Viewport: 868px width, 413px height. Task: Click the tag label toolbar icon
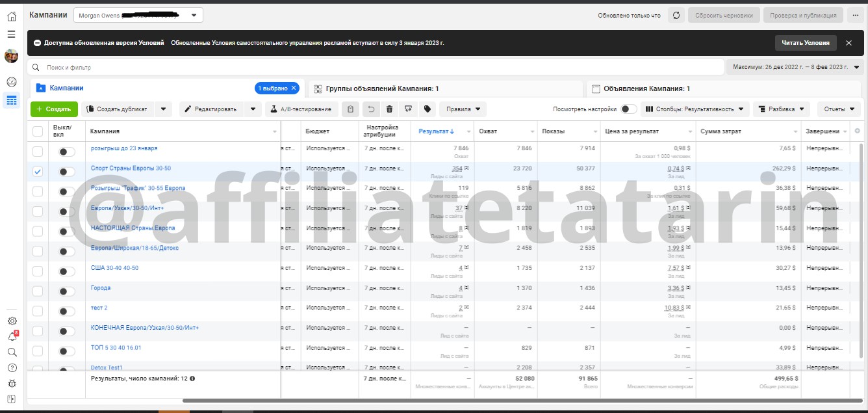(427, 109)
